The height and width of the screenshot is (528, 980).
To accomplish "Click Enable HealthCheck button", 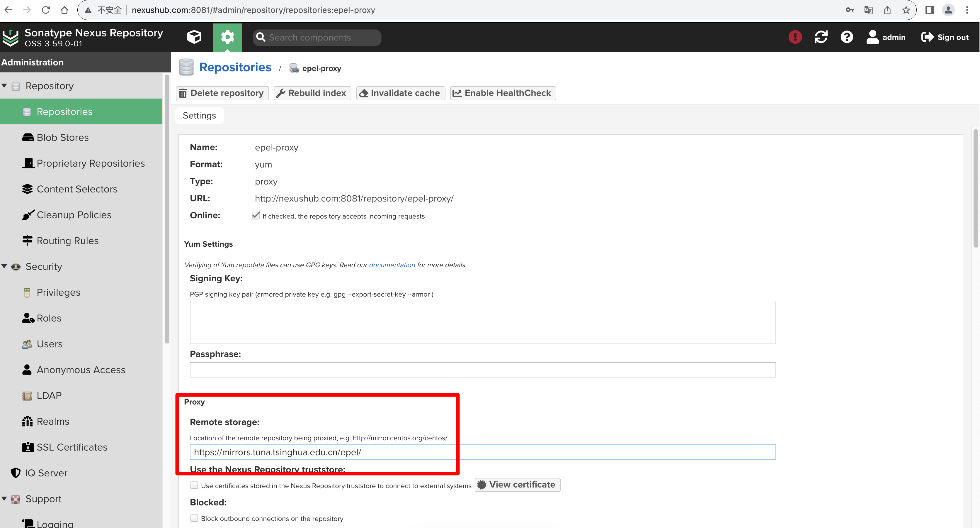I will tap(503, 93).
